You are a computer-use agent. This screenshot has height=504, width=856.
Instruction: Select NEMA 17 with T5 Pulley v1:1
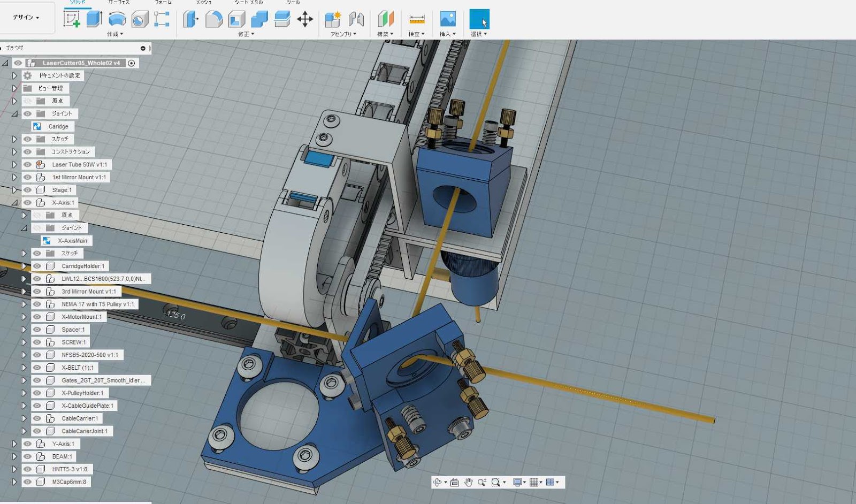click(x=98, y=304)
